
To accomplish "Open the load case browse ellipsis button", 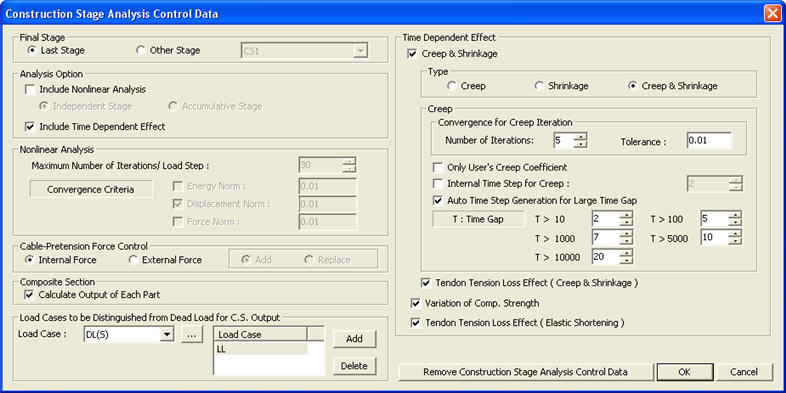I will 191,335.
